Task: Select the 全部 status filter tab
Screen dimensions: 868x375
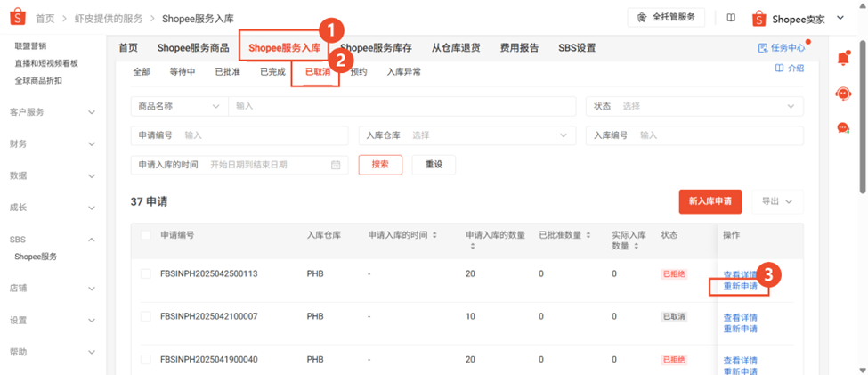Action: (142, 72)
